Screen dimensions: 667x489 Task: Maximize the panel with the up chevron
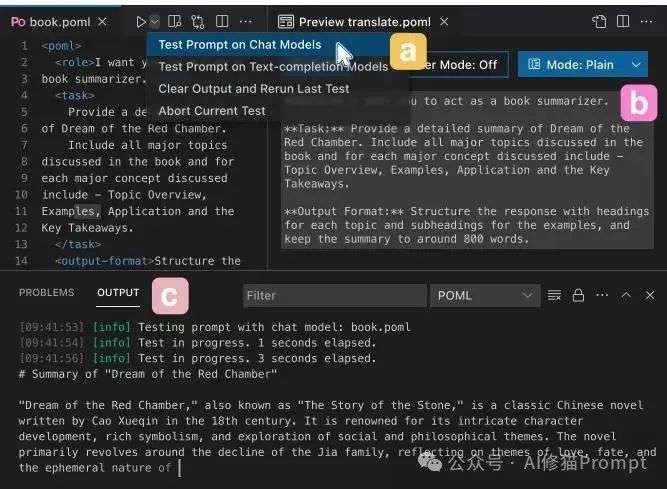click(x=626, y=295)
